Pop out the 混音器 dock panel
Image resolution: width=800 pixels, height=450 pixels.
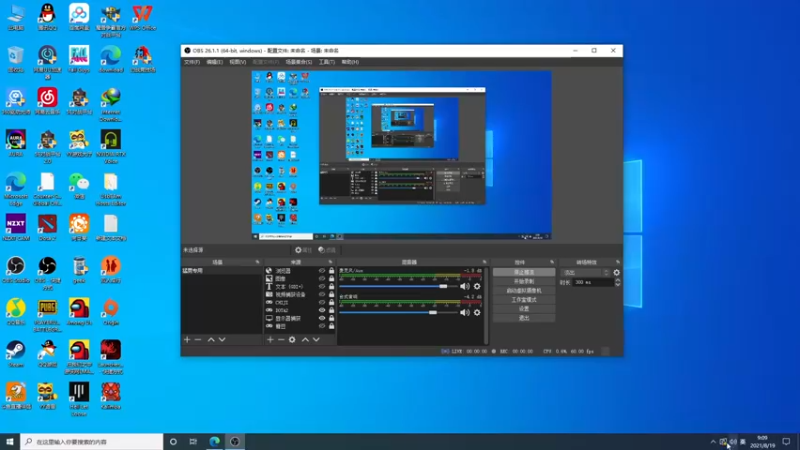485,262
